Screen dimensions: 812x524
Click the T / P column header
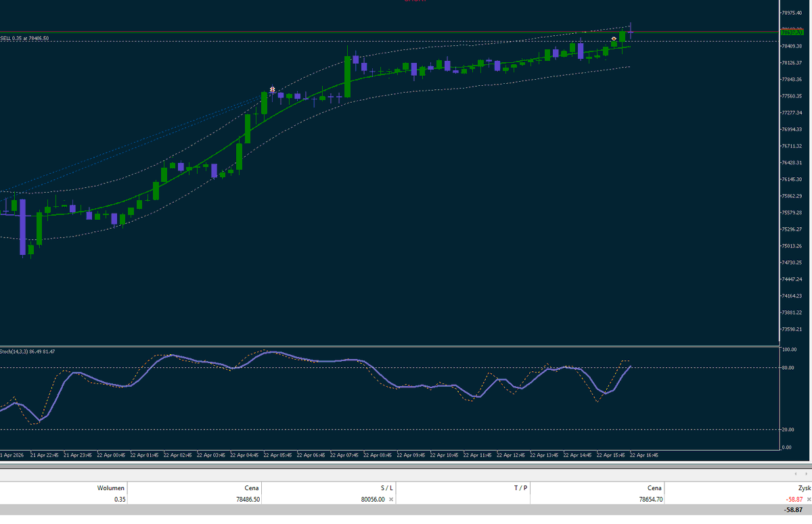coord(520,487)
